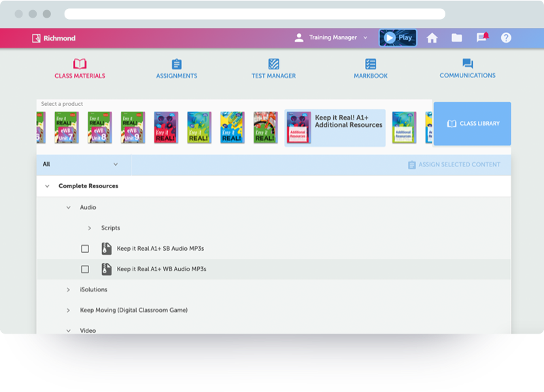
Task: Expand Keep Moving (Digital Classroom Game)
Action: 69,310
